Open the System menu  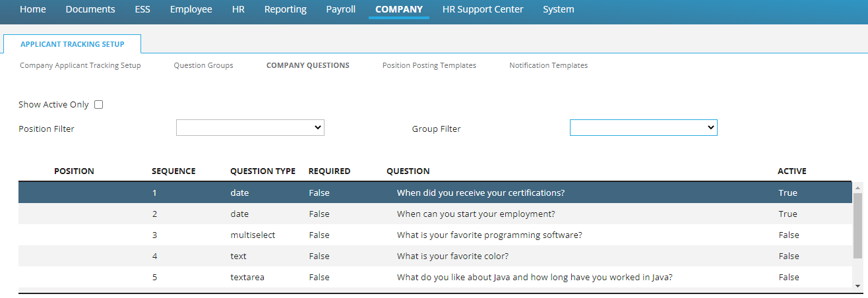click(x=559, y=9)
